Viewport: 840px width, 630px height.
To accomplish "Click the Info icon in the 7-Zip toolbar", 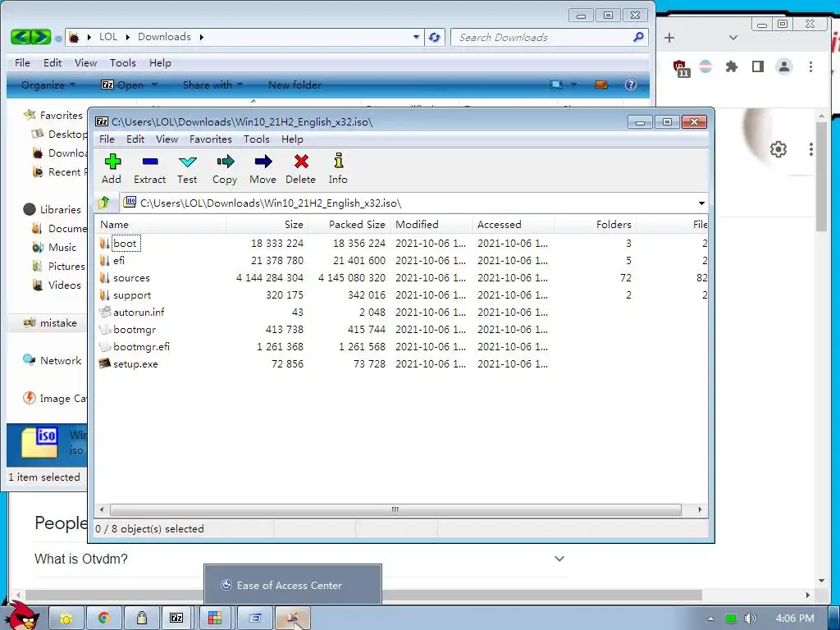I will point(338,169).
